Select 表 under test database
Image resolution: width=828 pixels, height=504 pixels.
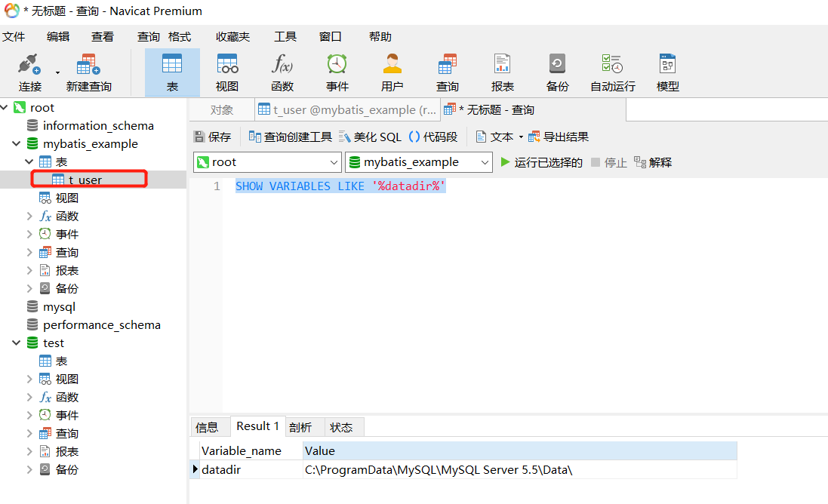tap(61, 361)
